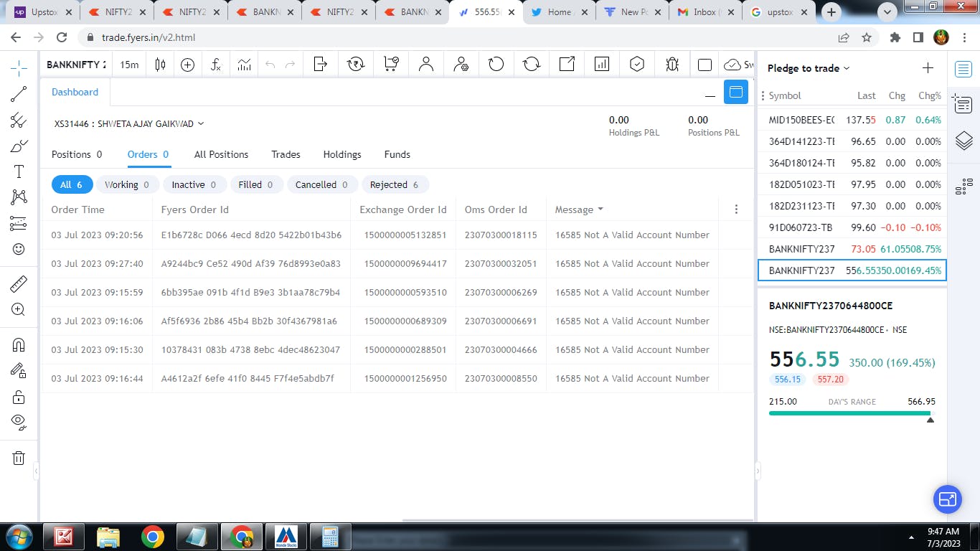Switch to the Funds tab
Screen dimensions: 980x551
coord(397,154)
